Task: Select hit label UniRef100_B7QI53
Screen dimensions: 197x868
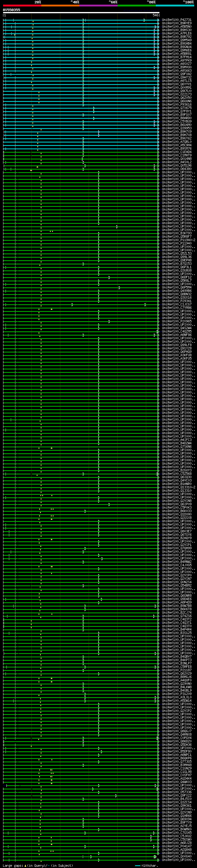Action: coord(176,264)
